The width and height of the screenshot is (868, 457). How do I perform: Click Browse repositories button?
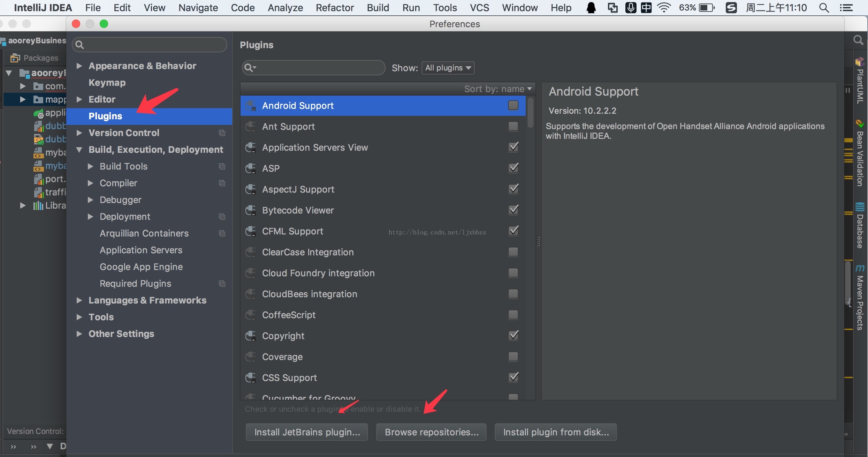tap(431, 432)
